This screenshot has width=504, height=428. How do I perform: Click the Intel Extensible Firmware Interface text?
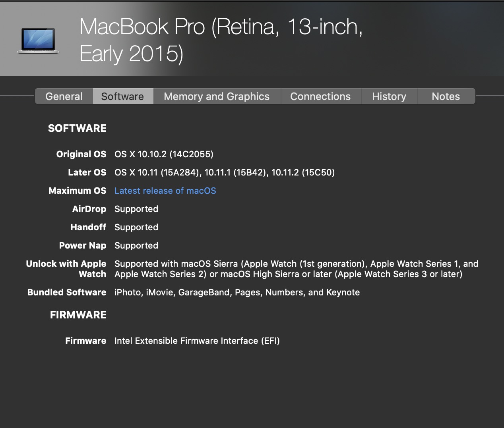(197, 341)
